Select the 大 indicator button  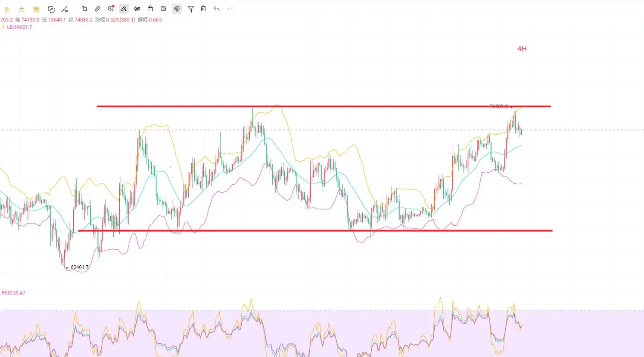click(x=22, y=9)
